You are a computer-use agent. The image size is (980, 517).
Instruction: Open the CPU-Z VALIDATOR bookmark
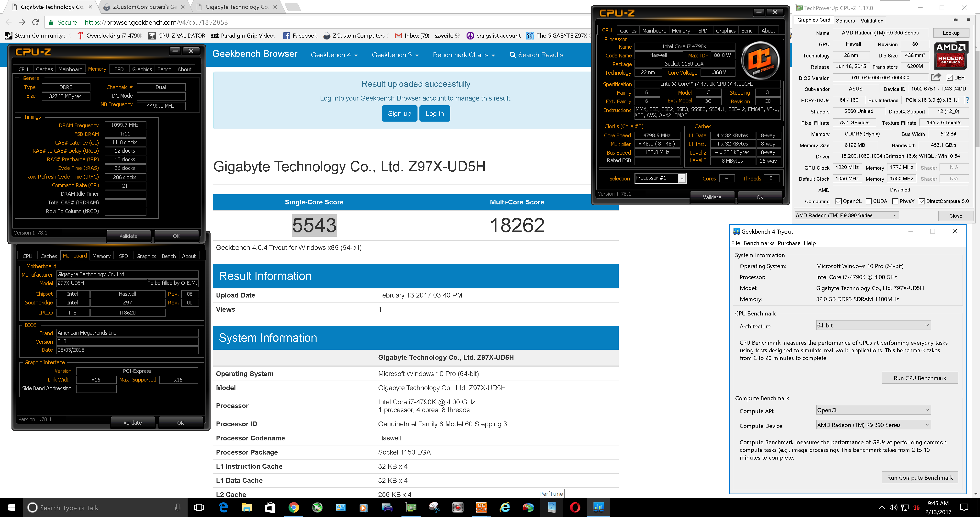click(x=177, y=35)
